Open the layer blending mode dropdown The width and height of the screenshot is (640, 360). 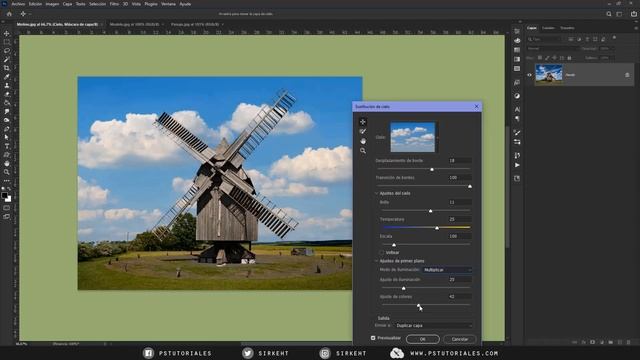pyautogui.click(x=552, y=49)
